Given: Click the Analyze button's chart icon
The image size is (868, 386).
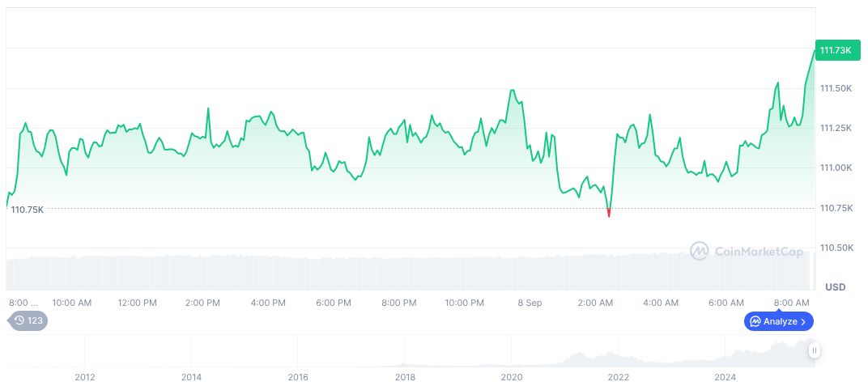Looking at the screenshot, I should click(x=754, y=321).
